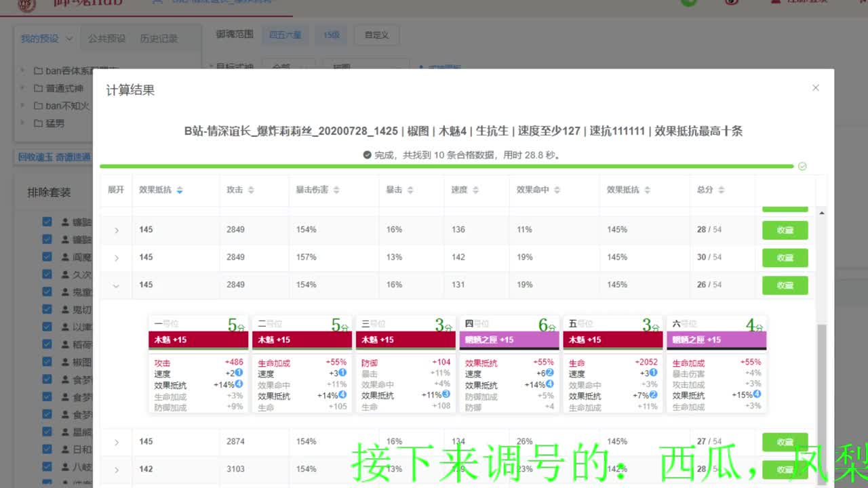Click folder icon of 猛男
Screen dimensions: 868x488
[38, 123]
